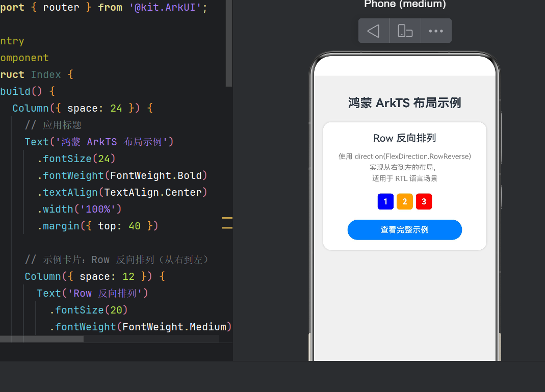Click the struct name Index in code

[46, 74]
